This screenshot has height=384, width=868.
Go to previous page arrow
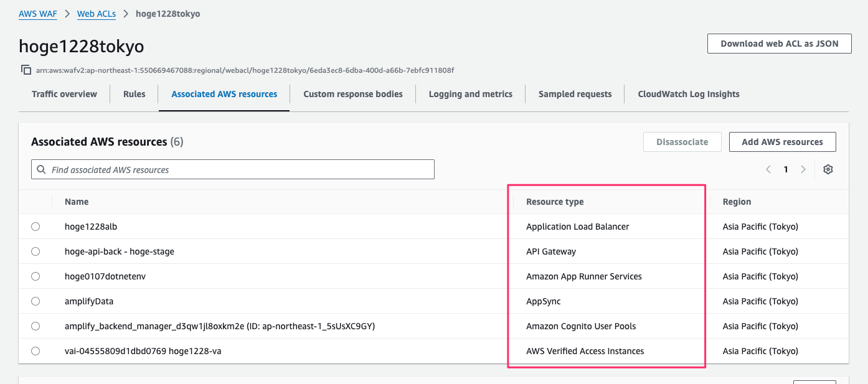click(x=768, y=169)
